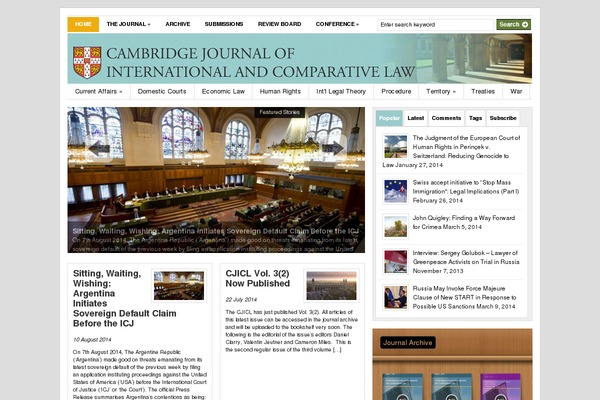Image resolution: width=600 pixels, height=400 pixels.
Task: Click the Cambridge skyline post thumbnail
Action: tap(331, 286)
